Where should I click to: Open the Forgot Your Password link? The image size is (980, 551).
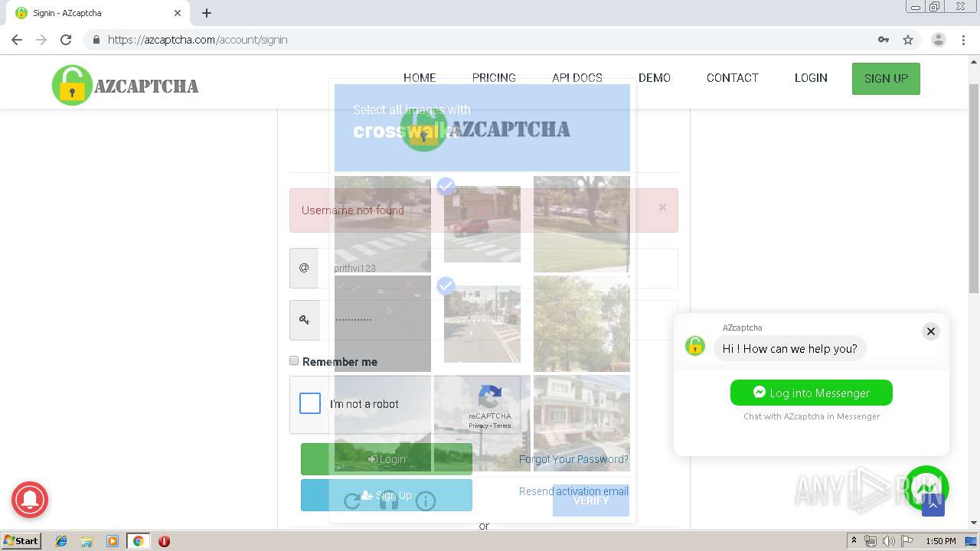pyautogui.click(x=573, y=459)
